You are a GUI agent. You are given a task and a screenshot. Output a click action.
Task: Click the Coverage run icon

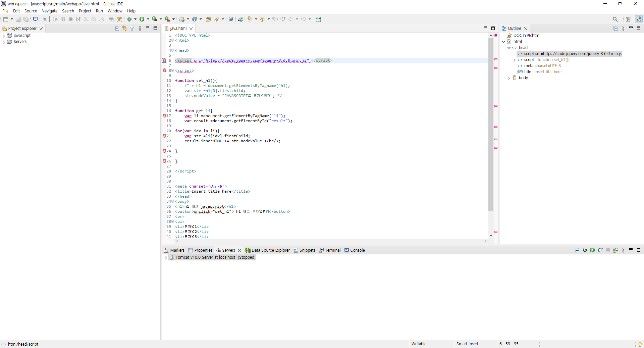[x=154, y=19]
